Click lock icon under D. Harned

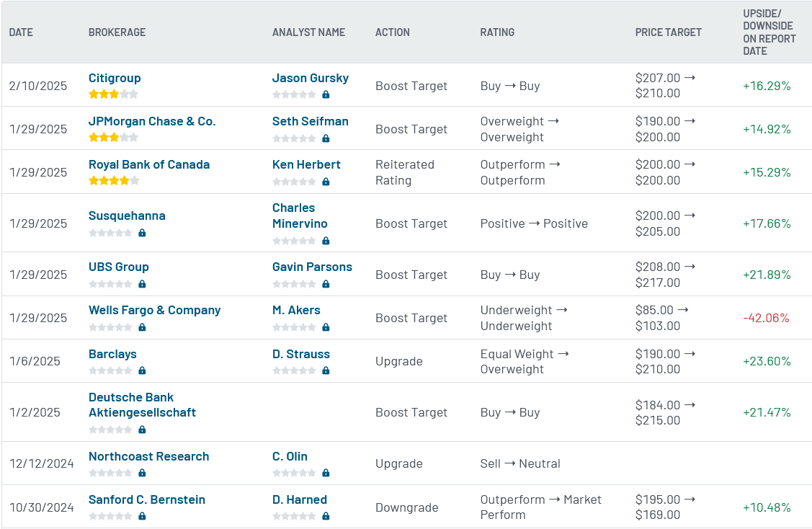click(x=326, y=516)
